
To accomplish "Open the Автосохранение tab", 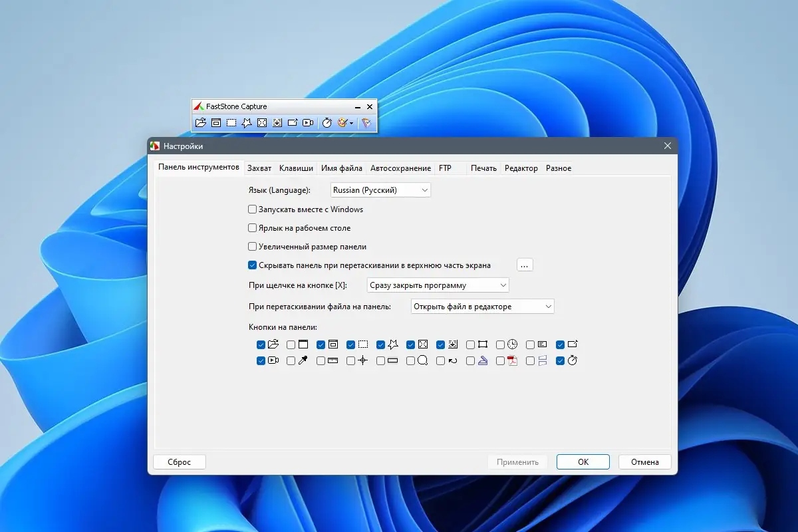I will tap(400, 168).
